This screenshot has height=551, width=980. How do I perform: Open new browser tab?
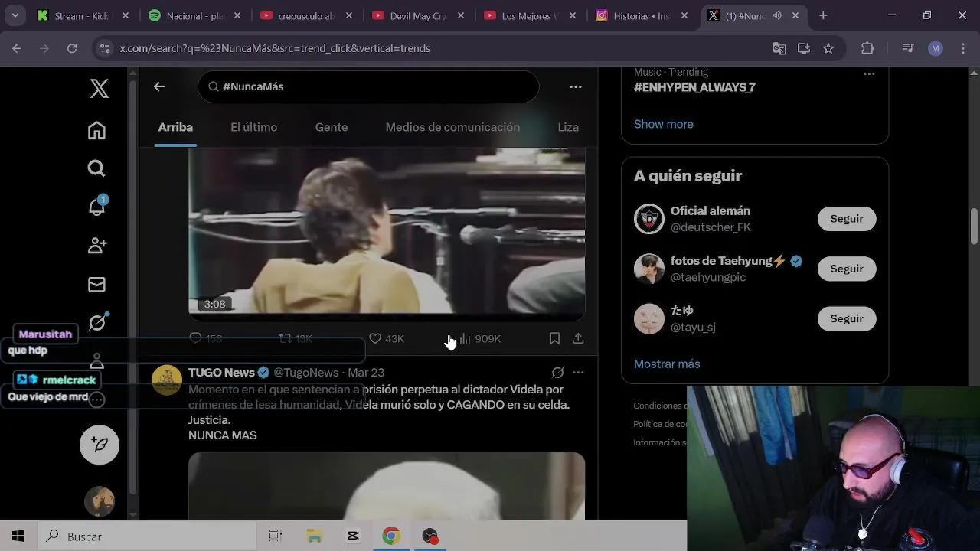(x=823, y=15)
